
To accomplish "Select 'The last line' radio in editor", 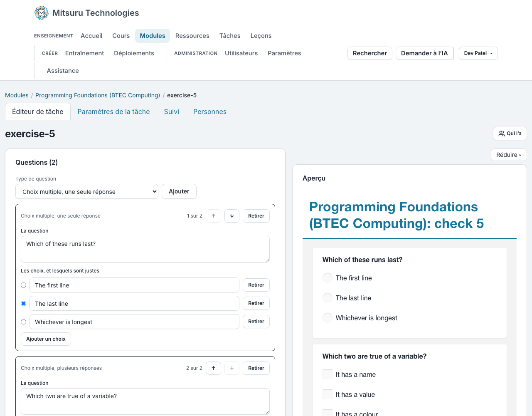I will [x=24, y=304].
